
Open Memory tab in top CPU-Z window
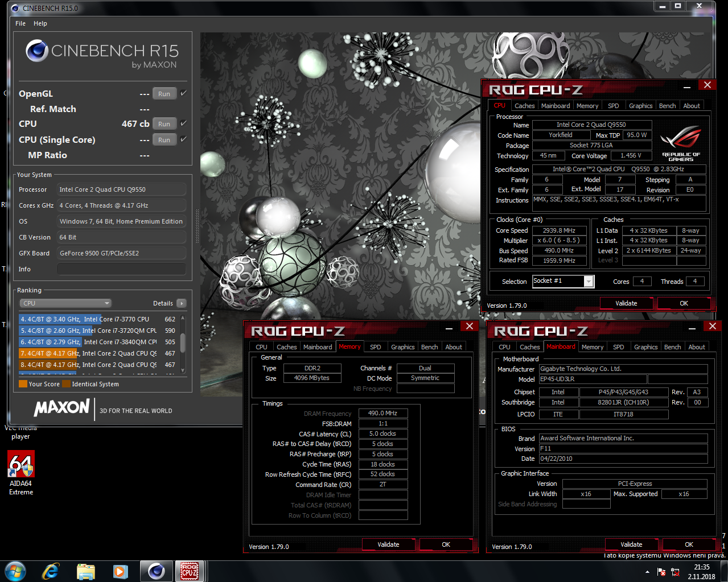coord(587,106)
